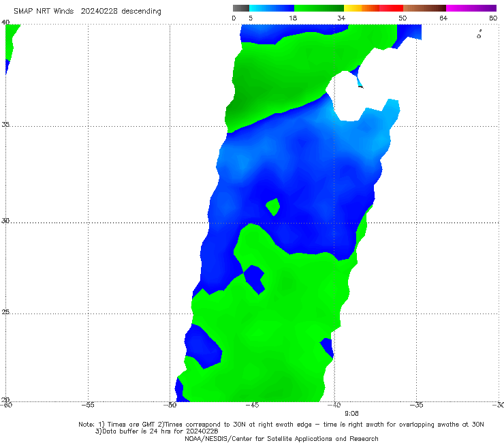Click the "80" color bar scale label
Viewport: 504px width, 443px height.
click(x=493, y=18)
